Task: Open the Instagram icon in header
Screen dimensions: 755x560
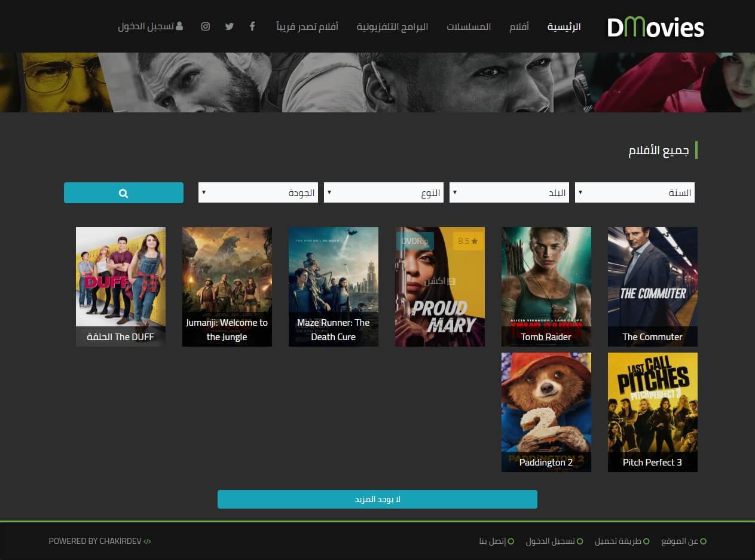Action: tap(206, 26)
